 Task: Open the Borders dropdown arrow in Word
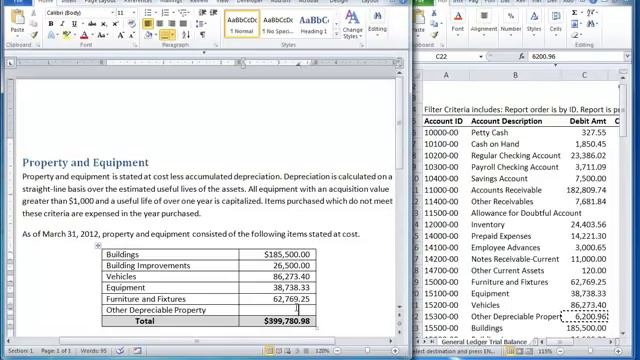point(173,36)
